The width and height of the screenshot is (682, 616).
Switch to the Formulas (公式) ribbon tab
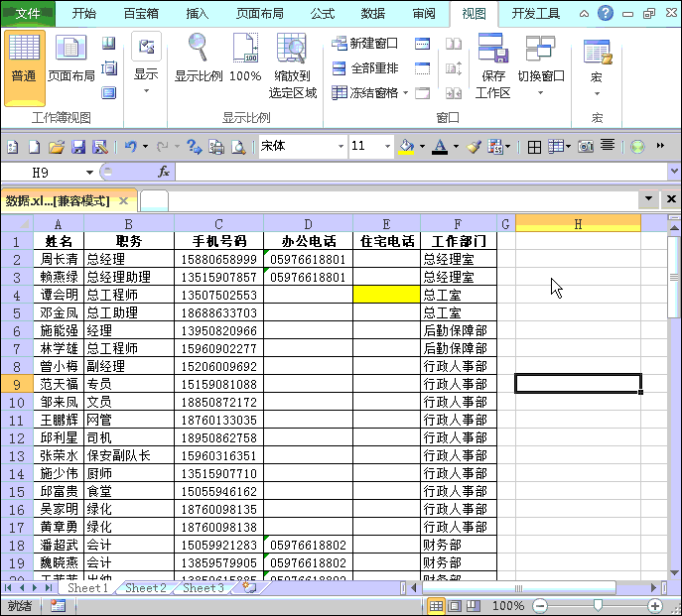tap(323, 14)
